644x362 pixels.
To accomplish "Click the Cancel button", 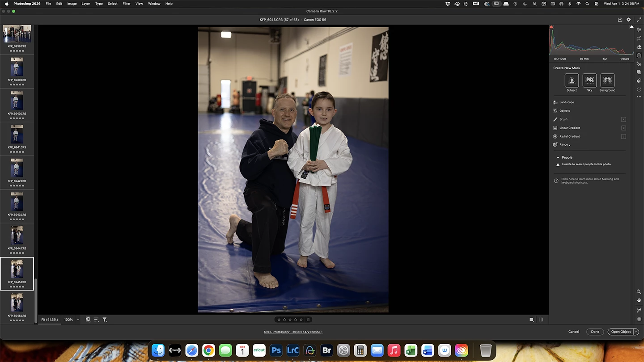I will click(x=574, y=332).
